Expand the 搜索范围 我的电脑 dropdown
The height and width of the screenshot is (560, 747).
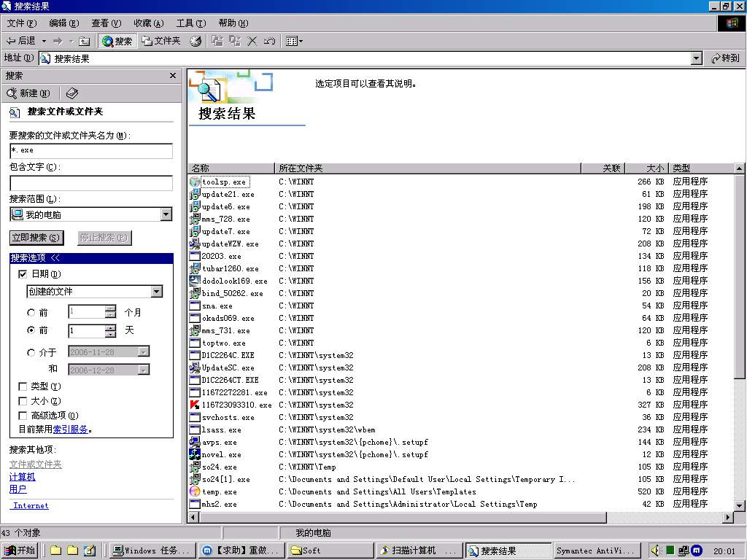(x=166, y=214)
